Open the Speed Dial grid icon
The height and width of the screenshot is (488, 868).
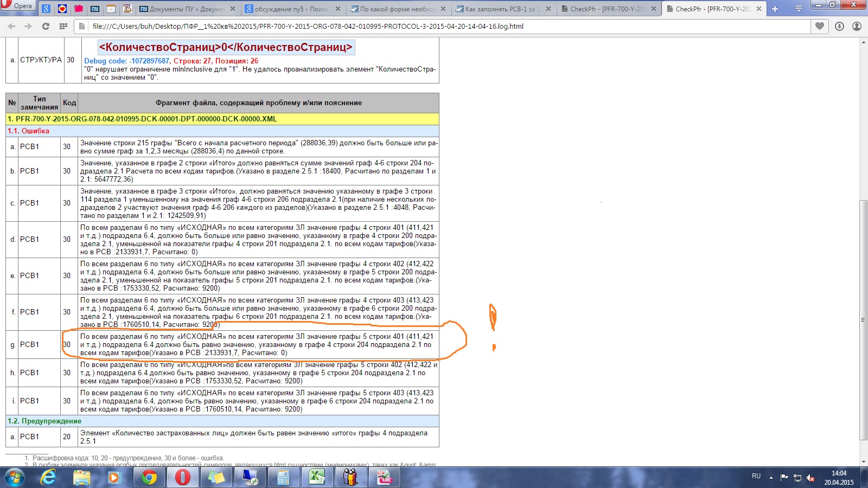[63, 26]
